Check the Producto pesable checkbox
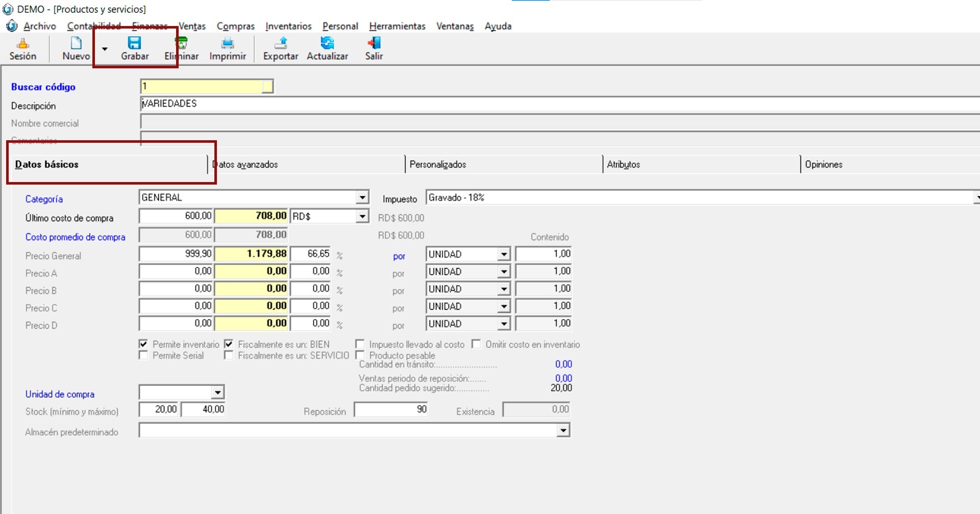Viewport: 980px width, 514px height. (x=360, y=355)
